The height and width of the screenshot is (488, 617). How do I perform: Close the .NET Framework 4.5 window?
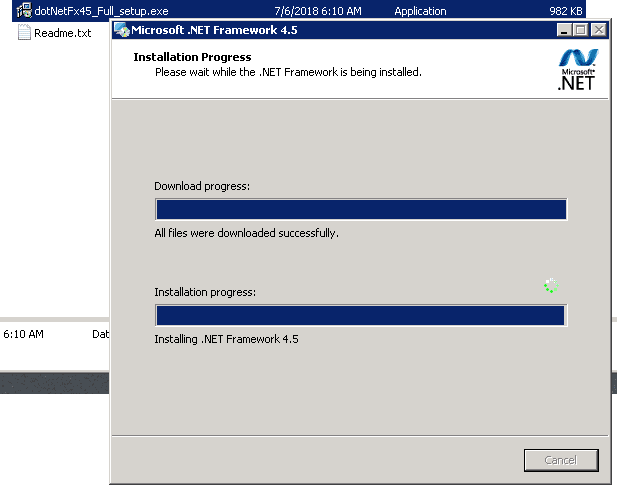[x=599, y=30]
